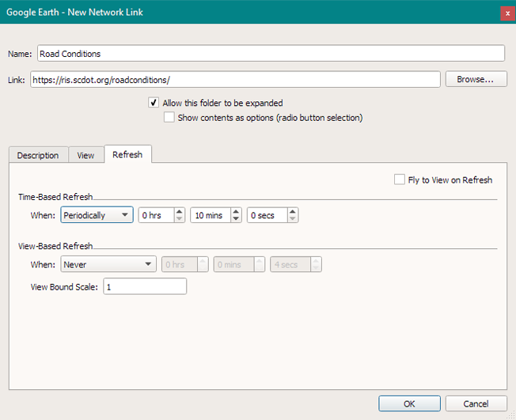The width and height of the screenshot is (516, 420).
Task: Click the 10 mins time-based field
Action: tap(211, 215)
